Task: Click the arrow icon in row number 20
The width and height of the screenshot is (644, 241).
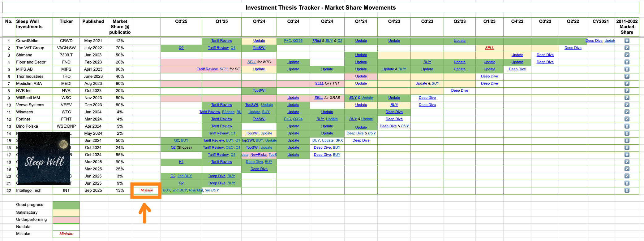Action: point(627,176)
